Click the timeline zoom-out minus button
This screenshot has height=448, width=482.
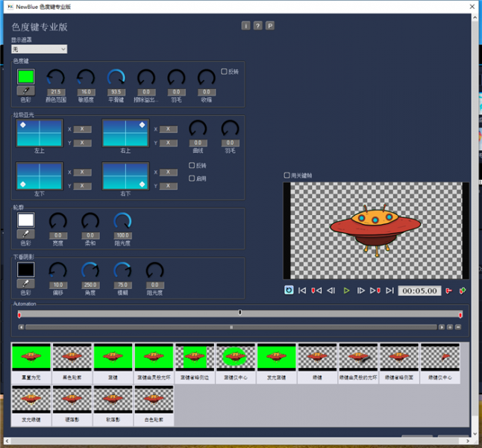(458, 327)
